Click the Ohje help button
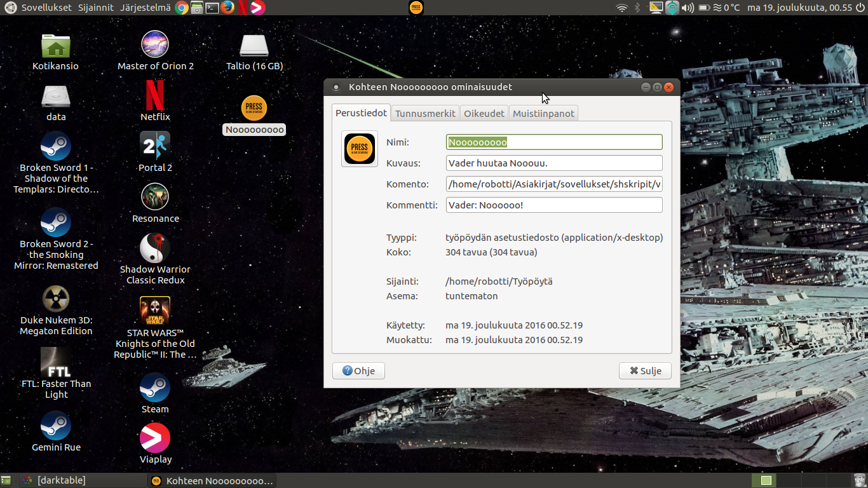Viewport: 868px width, 488px height. 358,371
